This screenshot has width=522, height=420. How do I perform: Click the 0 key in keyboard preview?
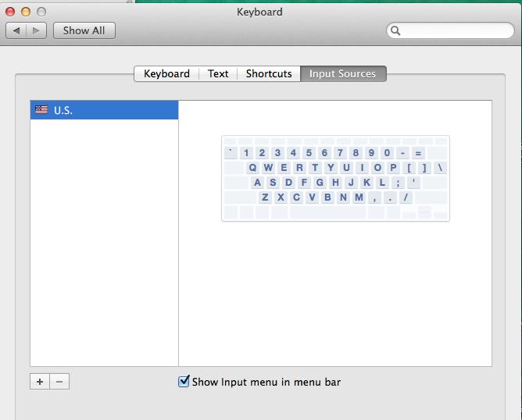pos(387,153)
